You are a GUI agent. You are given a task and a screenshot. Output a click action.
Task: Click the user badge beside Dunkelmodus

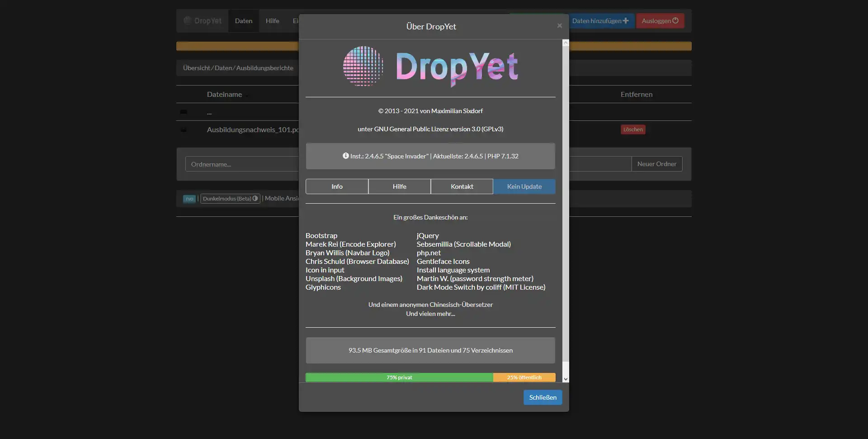[189, 199]
